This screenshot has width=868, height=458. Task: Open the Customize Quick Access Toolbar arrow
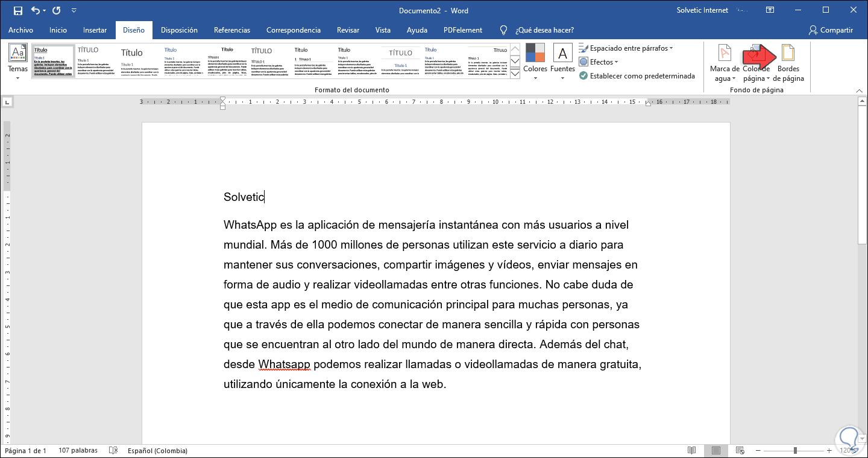click(x=74, y=11)
